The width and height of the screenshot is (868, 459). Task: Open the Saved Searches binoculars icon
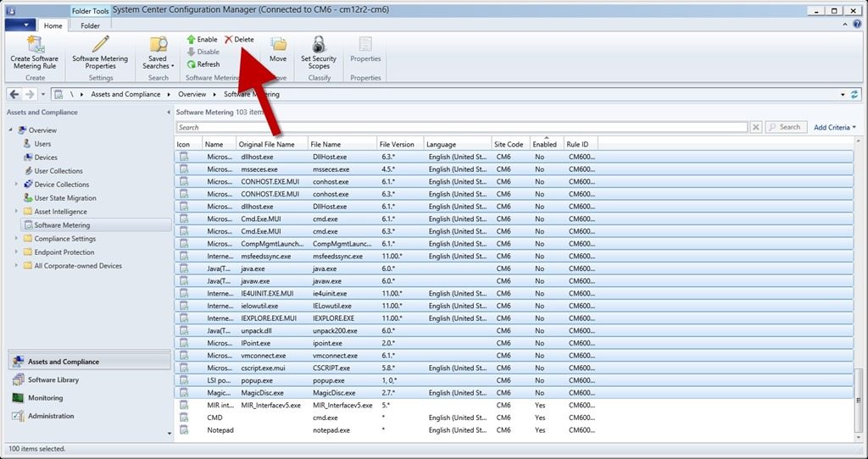(x=158, y=44)
